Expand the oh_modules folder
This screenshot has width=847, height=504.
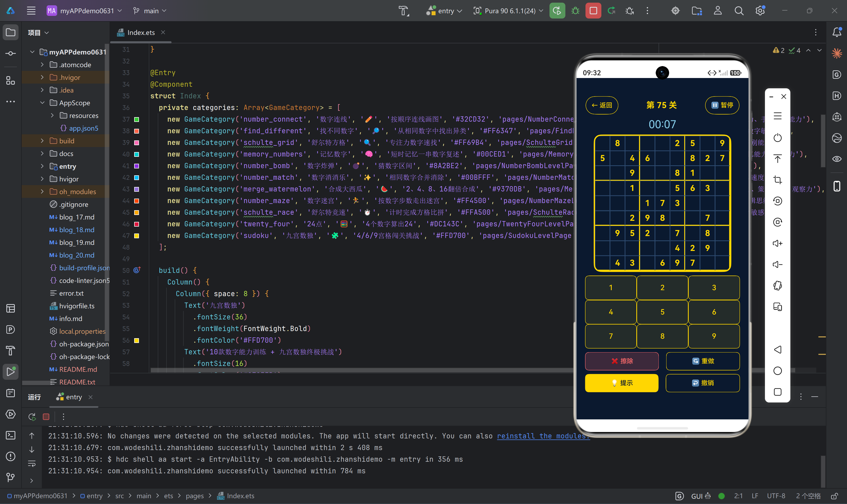(x=42, y=191)
